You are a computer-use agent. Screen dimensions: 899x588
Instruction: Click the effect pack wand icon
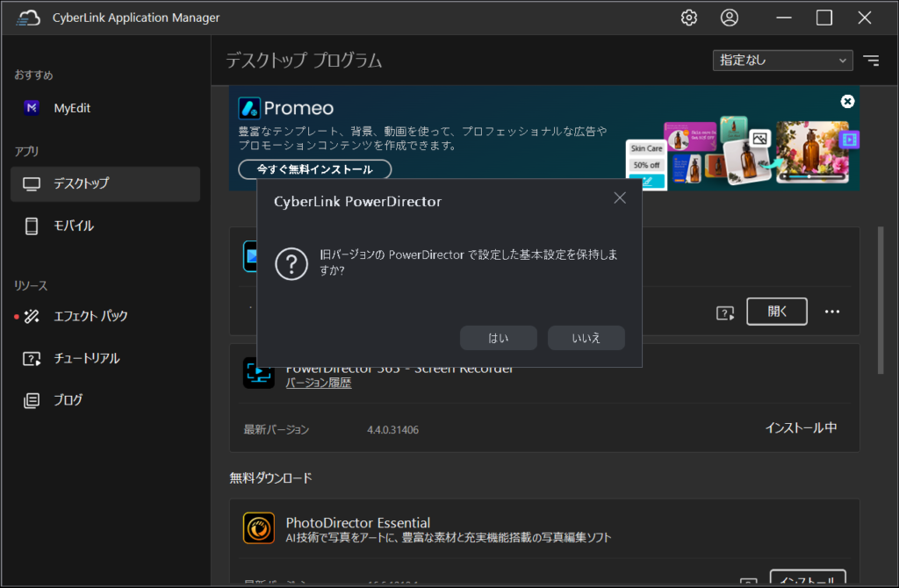(x=32, y=316)
